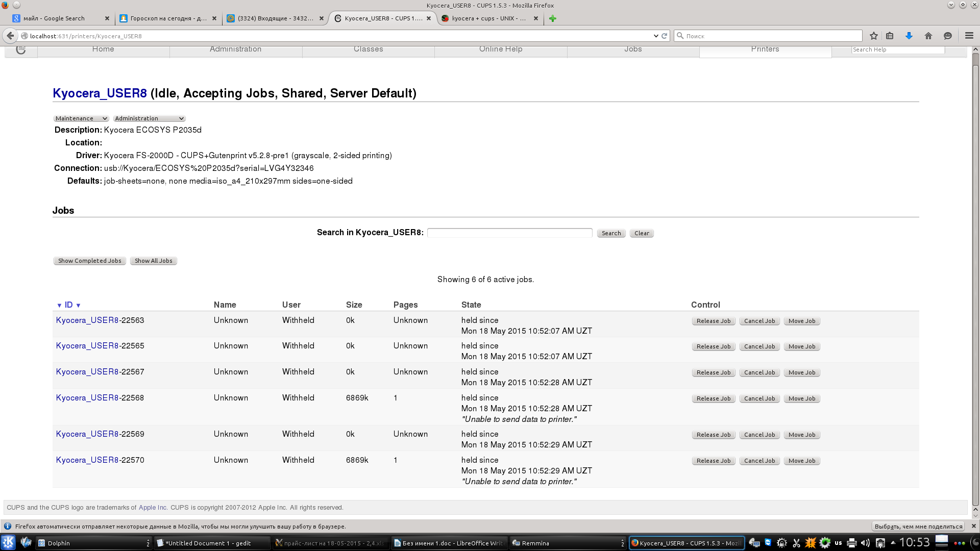The image size is (980, 551).
Task: Open Dolphin from the taskbar
Action: point(94,543)
